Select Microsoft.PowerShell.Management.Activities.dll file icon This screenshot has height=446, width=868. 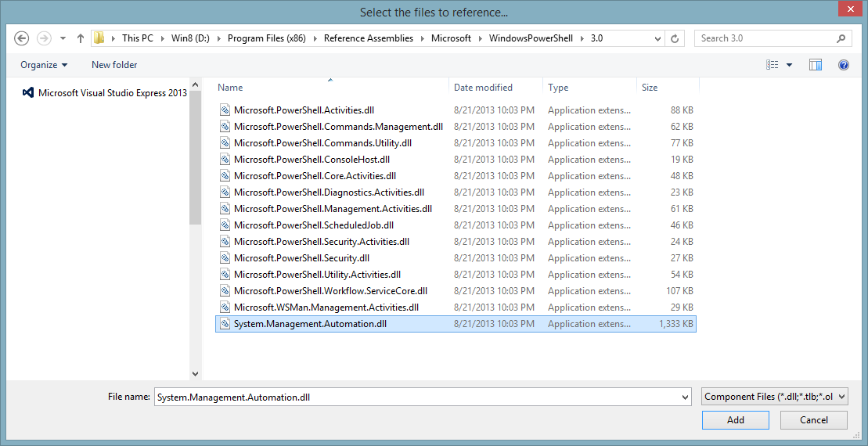[x=225, y=209]
